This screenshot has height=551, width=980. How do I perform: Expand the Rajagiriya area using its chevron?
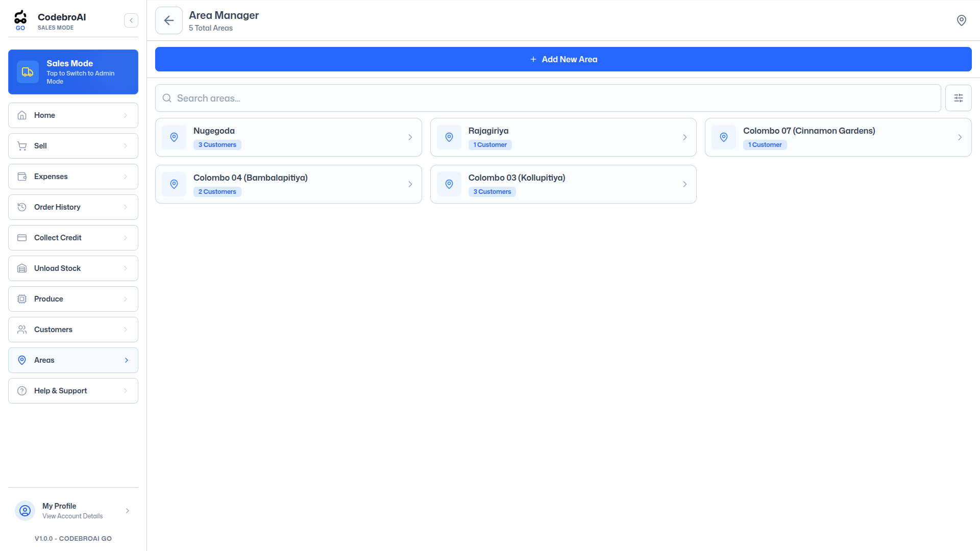[685, 137]
